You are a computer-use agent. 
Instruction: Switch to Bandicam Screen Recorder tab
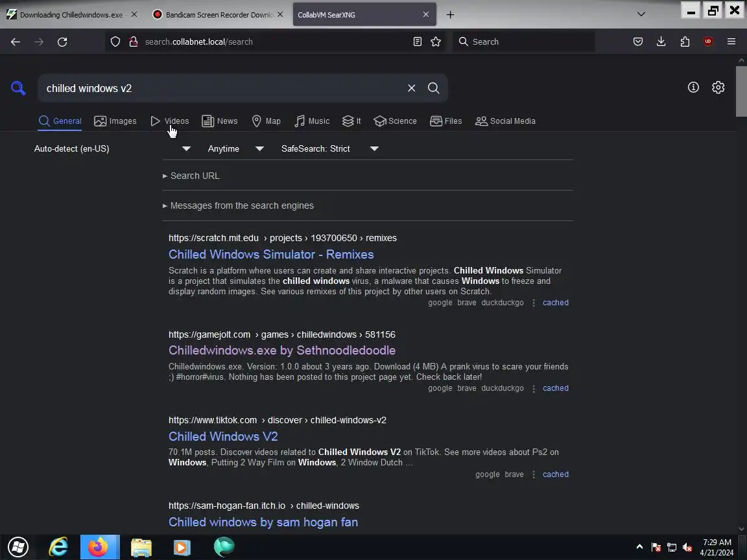pyautogui.click(x=219, y=15)
